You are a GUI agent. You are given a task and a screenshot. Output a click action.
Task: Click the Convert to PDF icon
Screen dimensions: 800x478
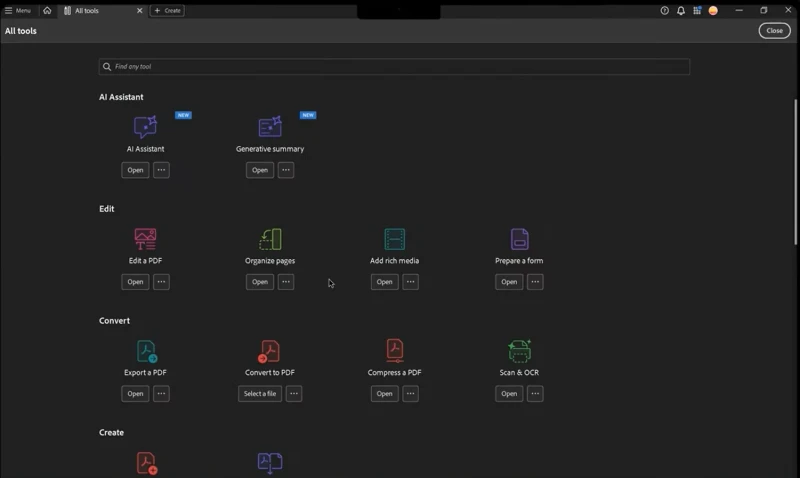pyautogui.click(x=269, y=351)
